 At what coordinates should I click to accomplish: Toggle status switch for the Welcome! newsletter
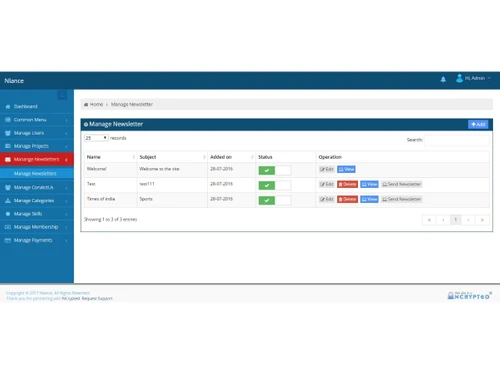(275, 170)
